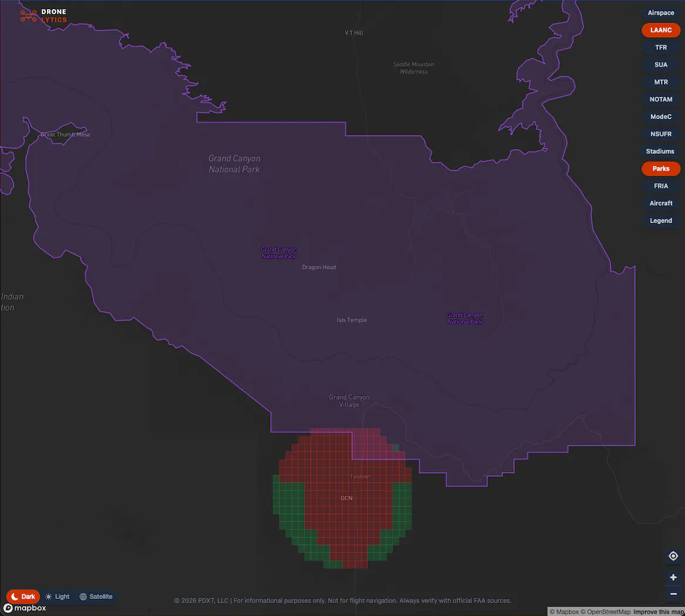Click the Grand Canyon Village label
The height and width of the screenshot is (616, 685).
tap(349, 400)
